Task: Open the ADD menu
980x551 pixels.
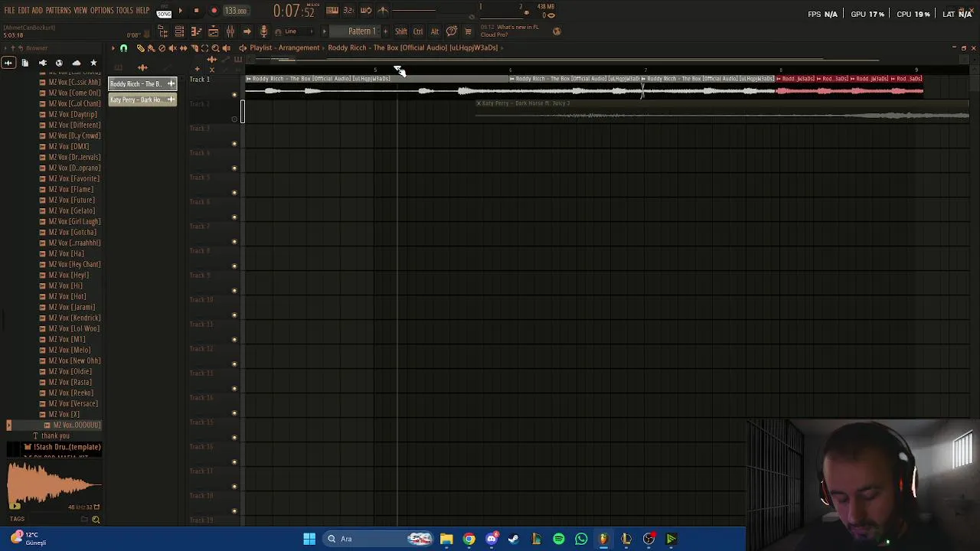Action: (37, 11)
